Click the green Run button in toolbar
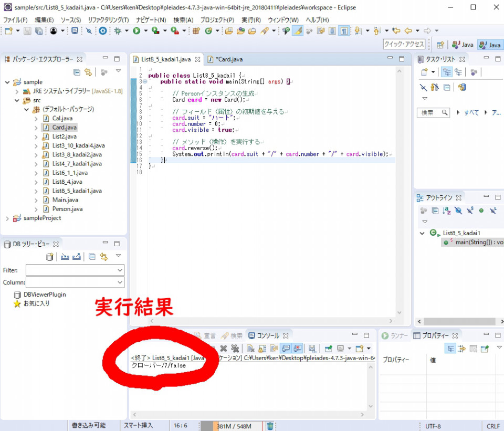 point(136,31)
